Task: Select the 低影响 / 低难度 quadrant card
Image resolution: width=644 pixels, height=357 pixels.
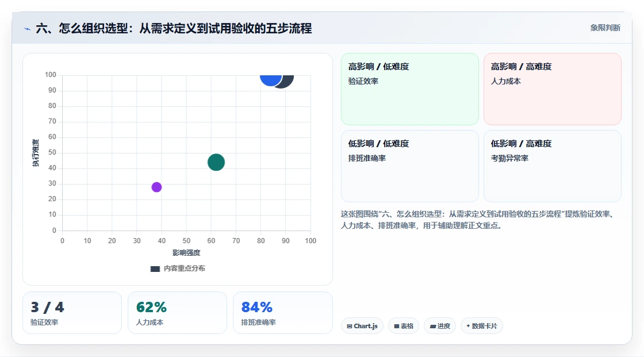Action: tap(410, 166)
